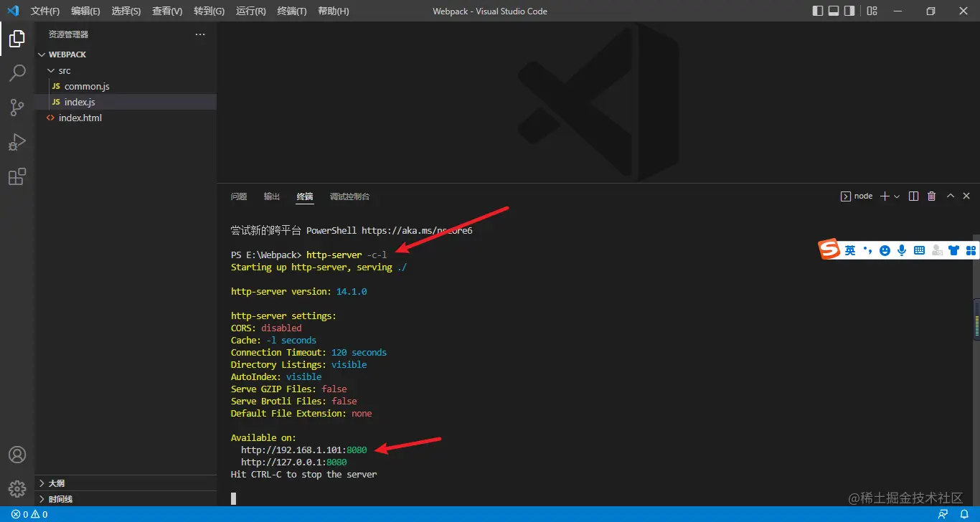Open Sogou soft keyboard icon
The image size is (980, 522).
point(919,250)
